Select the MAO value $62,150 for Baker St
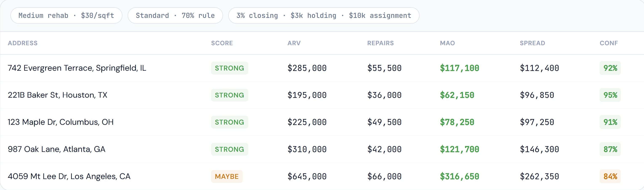Screen dimensions: 644x190 [x=456, y=95]
